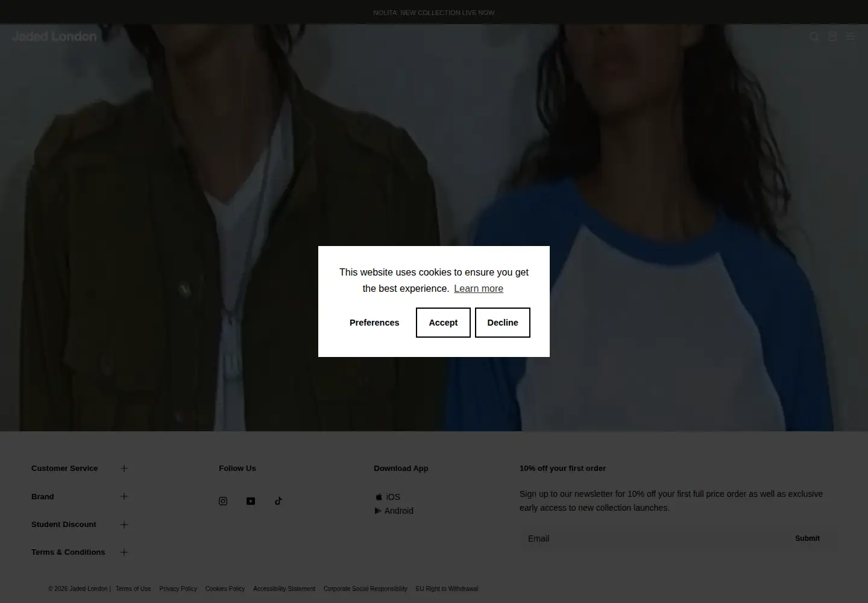
Task: Visit the Instagram page icon
Action: click(223, 501)
